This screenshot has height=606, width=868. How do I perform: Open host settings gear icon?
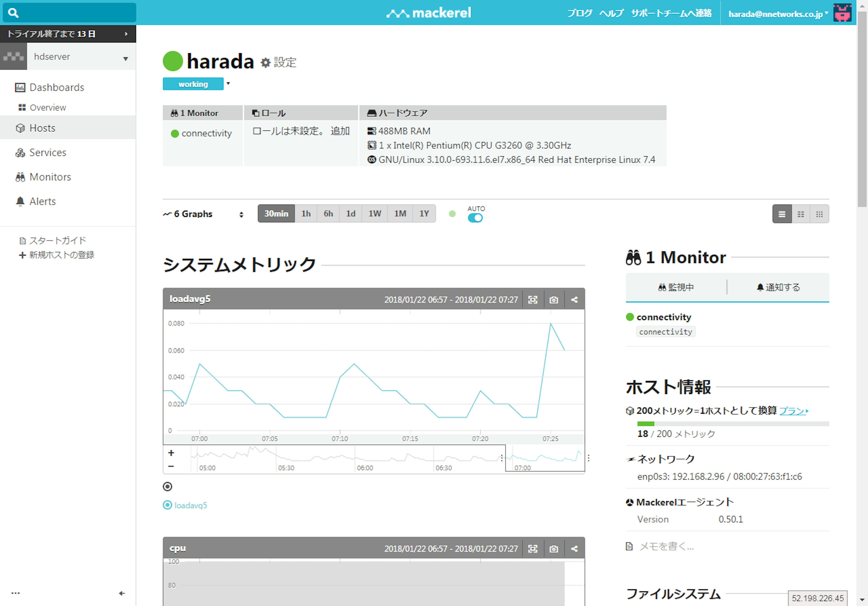pyautogui.click(x=266, y=62)
